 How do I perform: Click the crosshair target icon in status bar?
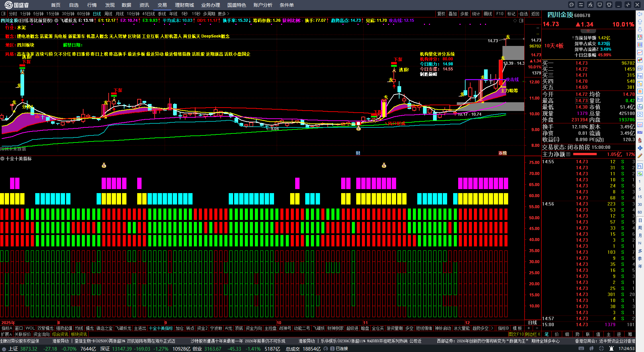(x=602, y=349)
